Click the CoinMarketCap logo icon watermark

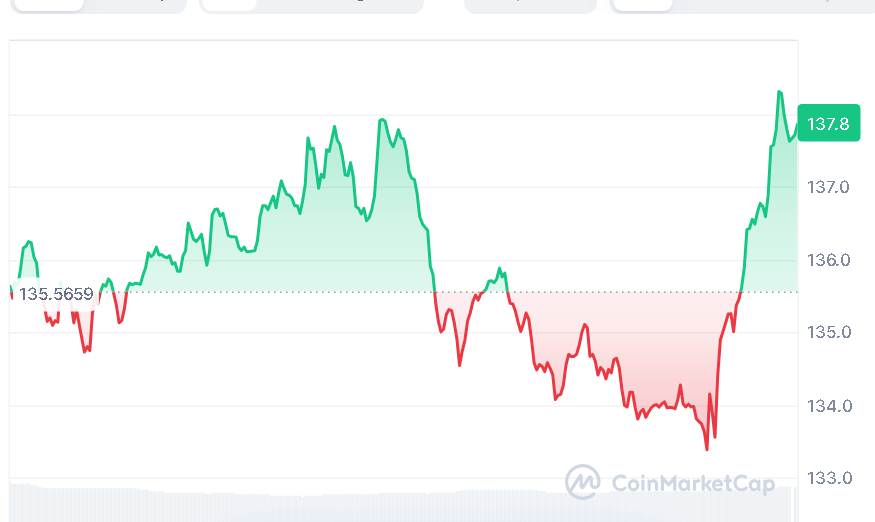tap(582, 482)
